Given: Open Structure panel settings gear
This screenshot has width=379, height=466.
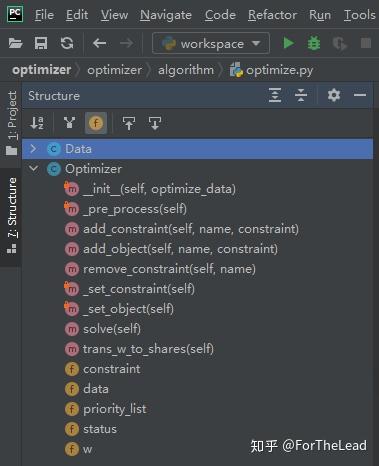Looking at the screenshot, I should point(334,95).
